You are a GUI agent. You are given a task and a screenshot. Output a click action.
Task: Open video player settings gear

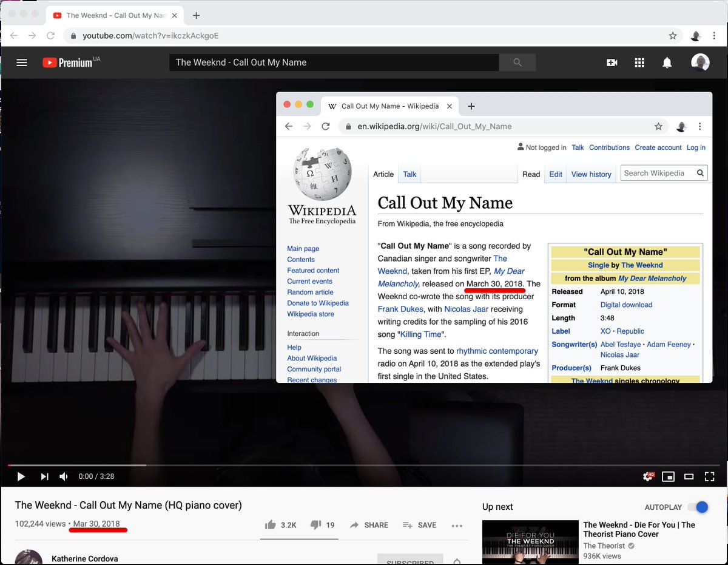[x=648, y=476]
